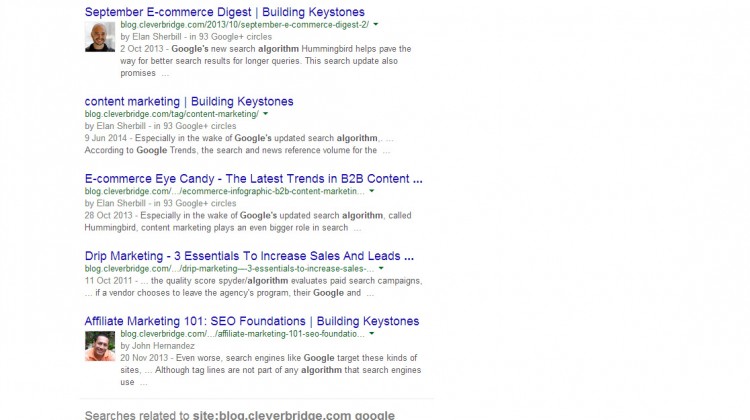Expand dropdown arrow beside ecommerce-infographic-b2b URL
This screenshot has width=750, height=420.
pyautogui.click(x=372, y=191)
